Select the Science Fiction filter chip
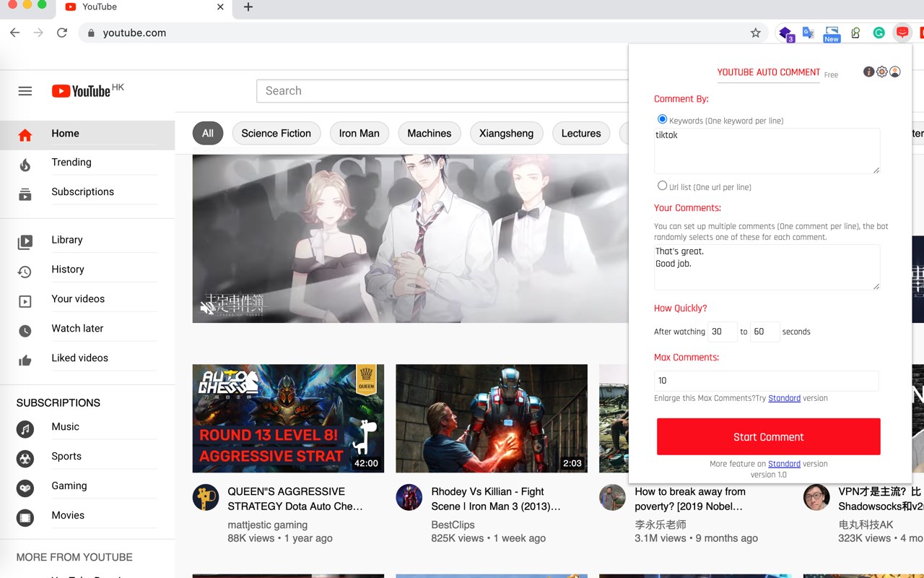Screen dimensions: 924x578 pos(276,133)
